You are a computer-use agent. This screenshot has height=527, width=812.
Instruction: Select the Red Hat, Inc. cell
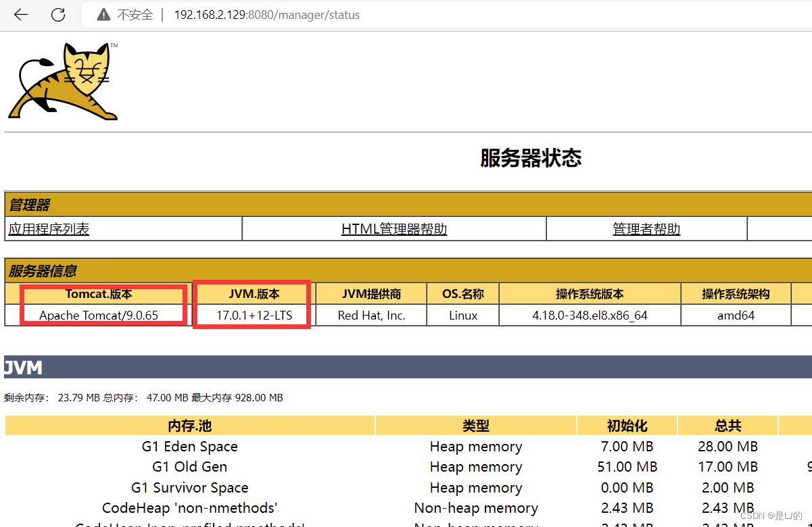tap(371, 316)
